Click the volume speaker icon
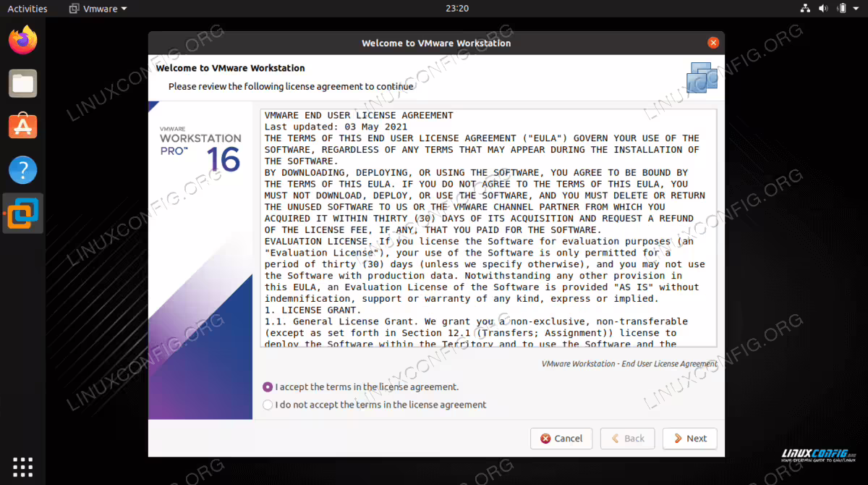Image resolution: width=868 pixels, height=485 pixels. [x=824, y=9]
